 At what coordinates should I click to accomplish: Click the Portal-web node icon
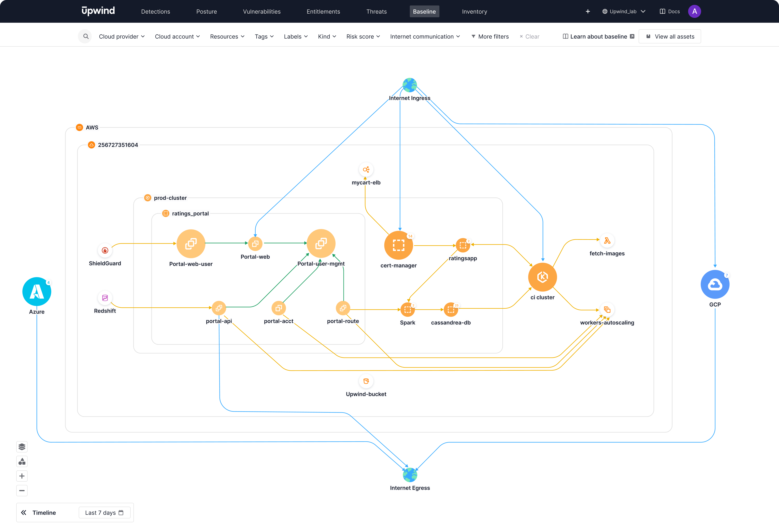pos(255,244)
